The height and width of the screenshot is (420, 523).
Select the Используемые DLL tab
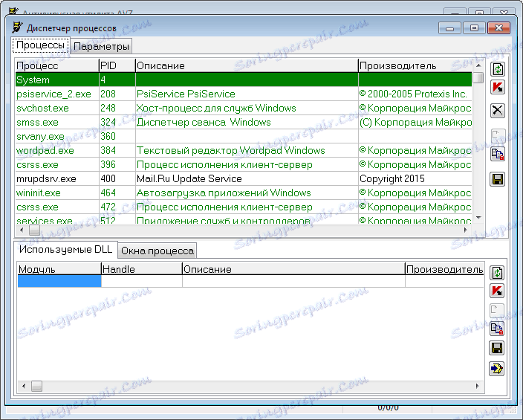[x=65, y=249]
